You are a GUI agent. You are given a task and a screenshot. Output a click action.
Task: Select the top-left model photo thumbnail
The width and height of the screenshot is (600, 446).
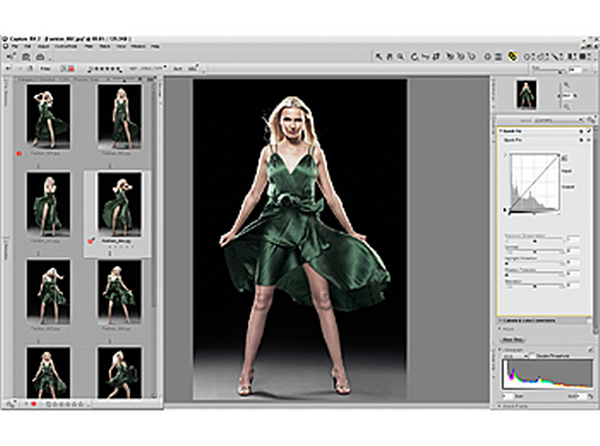click(x=50, y=113)
